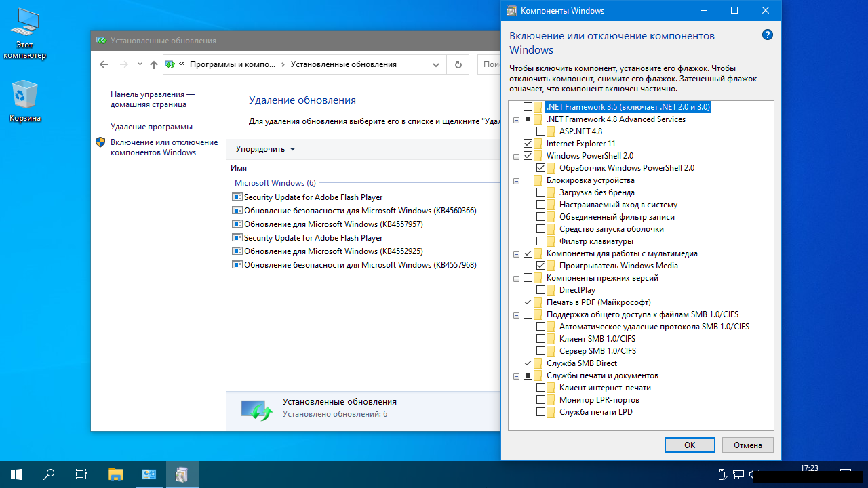Open address bar history dropdown arrow

click(436, 64)
